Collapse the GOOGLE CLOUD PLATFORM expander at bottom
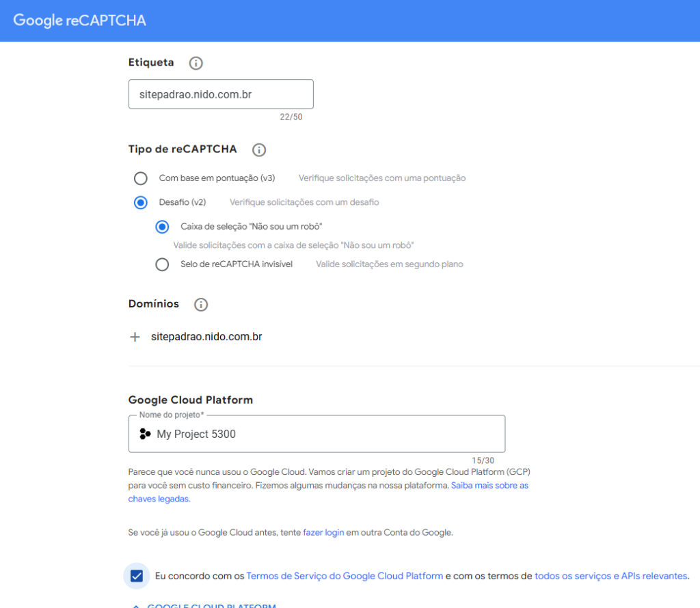Image resolution: width=700 pixels, height=608 pixels. pos(204,605)
